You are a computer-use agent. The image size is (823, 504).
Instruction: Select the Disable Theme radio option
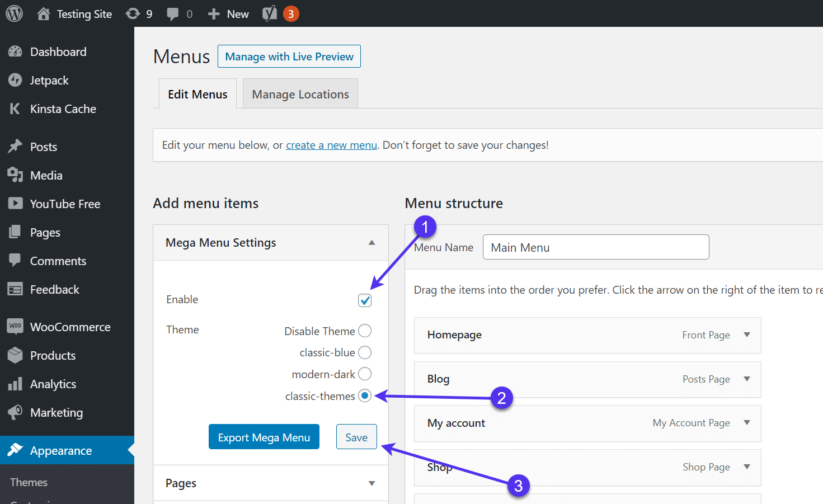(x=365, y=331)
